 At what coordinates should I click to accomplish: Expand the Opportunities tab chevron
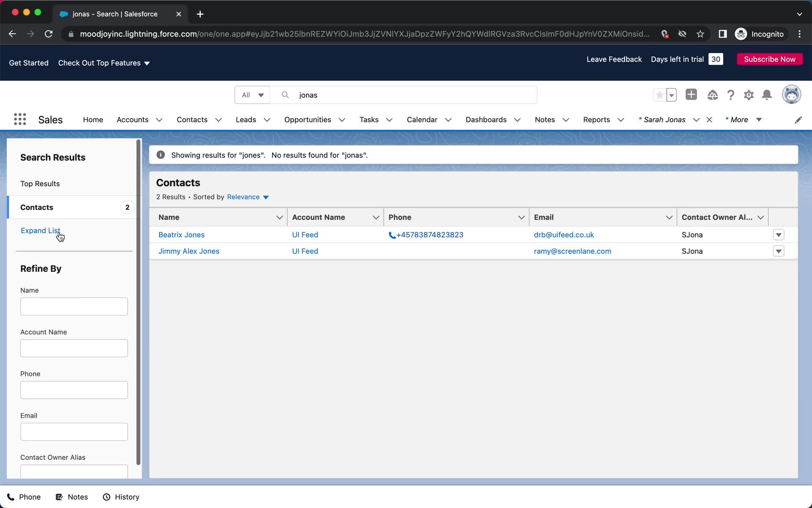[342, 120]
